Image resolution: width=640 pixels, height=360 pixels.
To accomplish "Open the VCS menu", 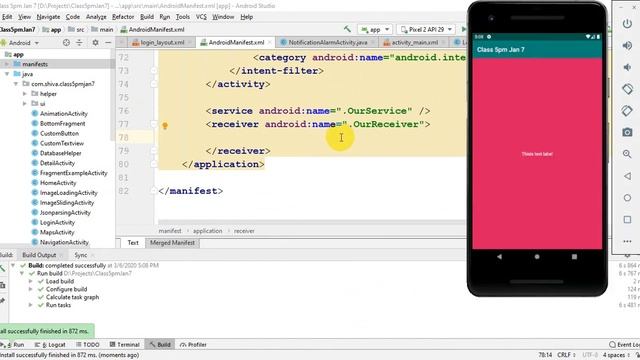I will pyautogui.click(x=201, y=17).
